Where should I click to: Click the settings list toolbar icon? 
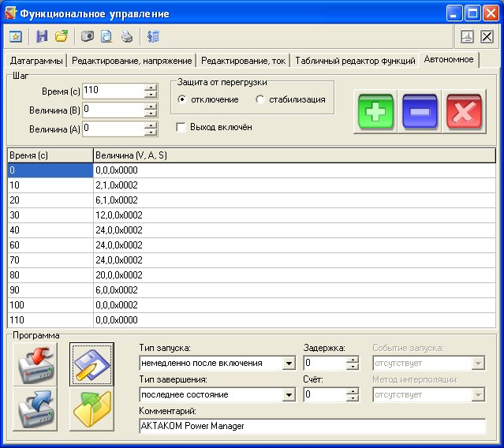point(153,36)
